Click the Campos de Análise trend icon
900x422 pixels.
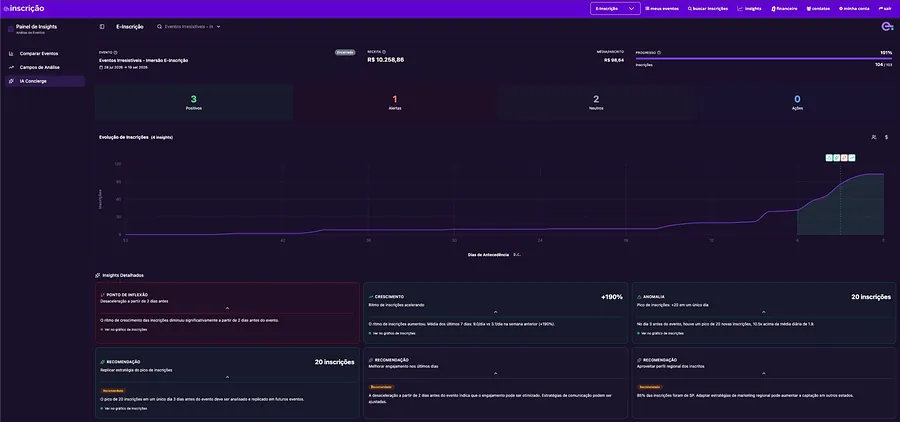click(x=11, y=67)
